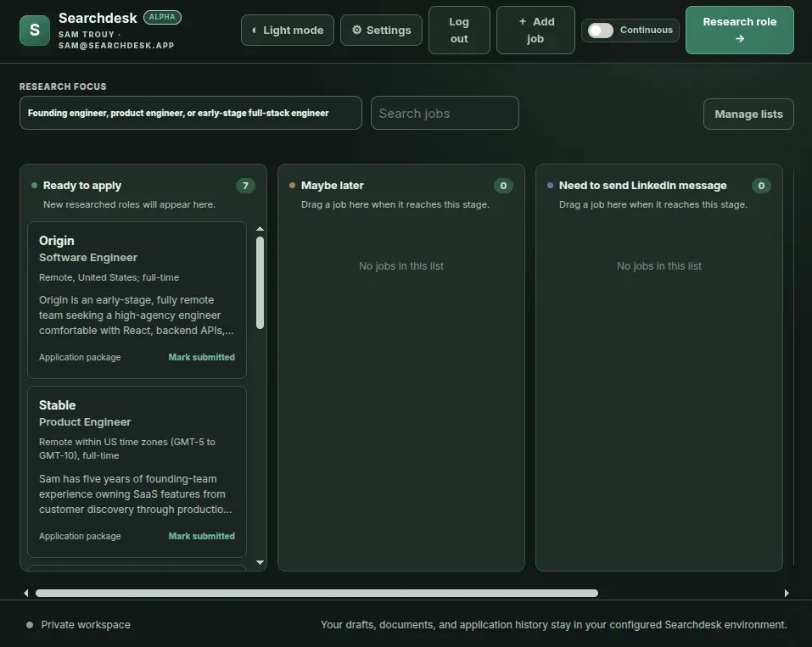Toggle the Continuous switch
The height and width of the screenshot is (647, 812).
601,30
